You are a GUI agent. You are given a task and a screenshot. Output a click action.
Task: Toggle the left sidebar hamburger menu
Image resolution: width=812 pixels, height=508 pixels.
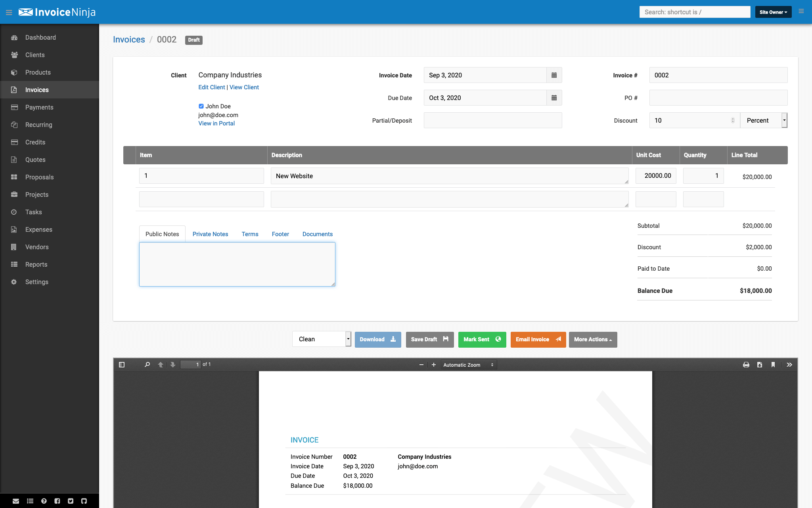click(x=9, y=13)
